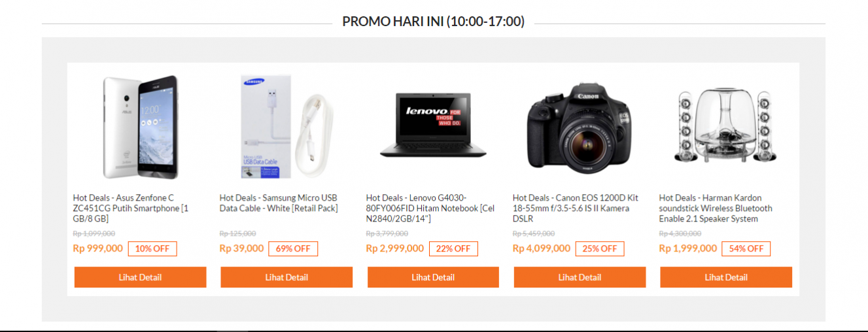Open the Samsung Micro USB Data Cable title

tap(279, 203)
